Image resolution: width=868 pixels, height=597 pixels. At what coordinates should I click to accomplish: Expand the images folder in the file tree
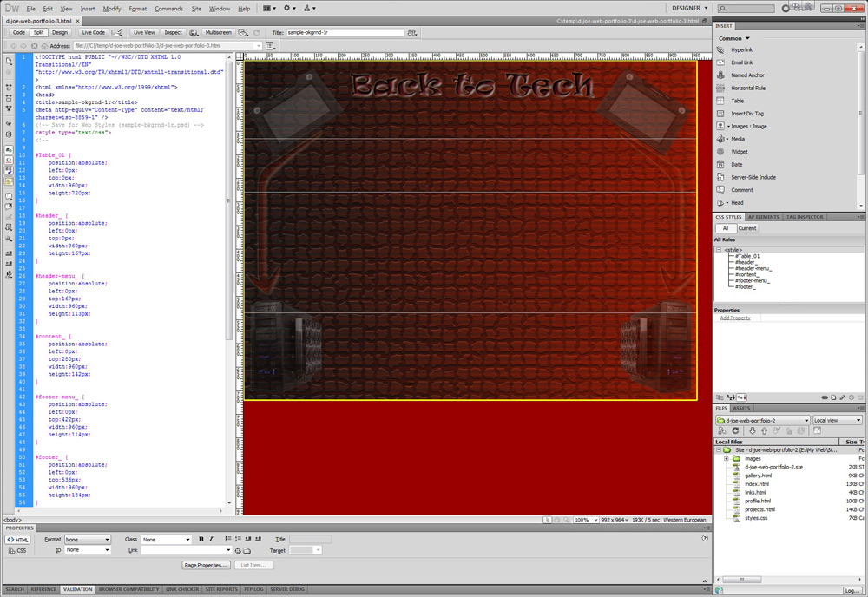point(727,458)
